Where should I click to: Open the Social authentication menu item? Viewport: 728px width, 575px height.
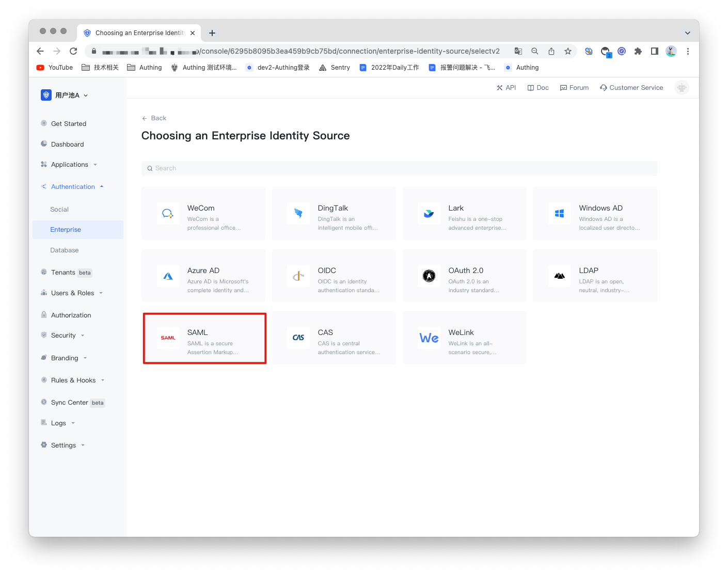(59, 209)
